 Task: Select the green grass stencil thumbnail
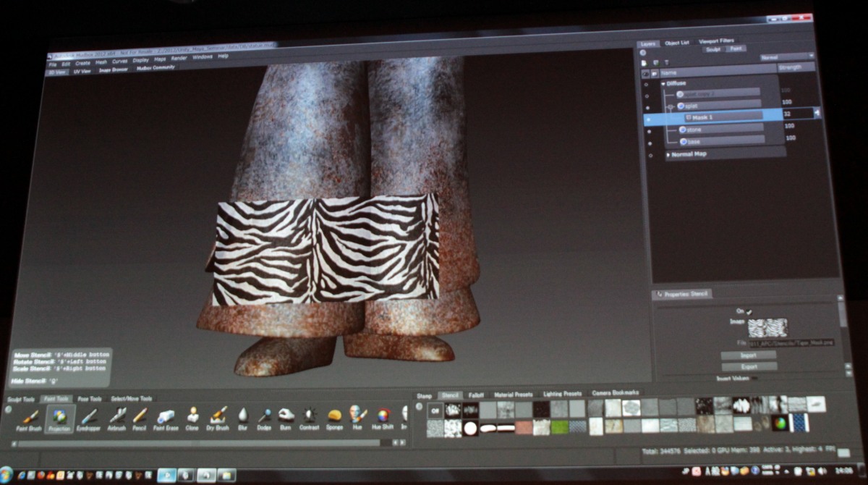[x=560, y=427]
